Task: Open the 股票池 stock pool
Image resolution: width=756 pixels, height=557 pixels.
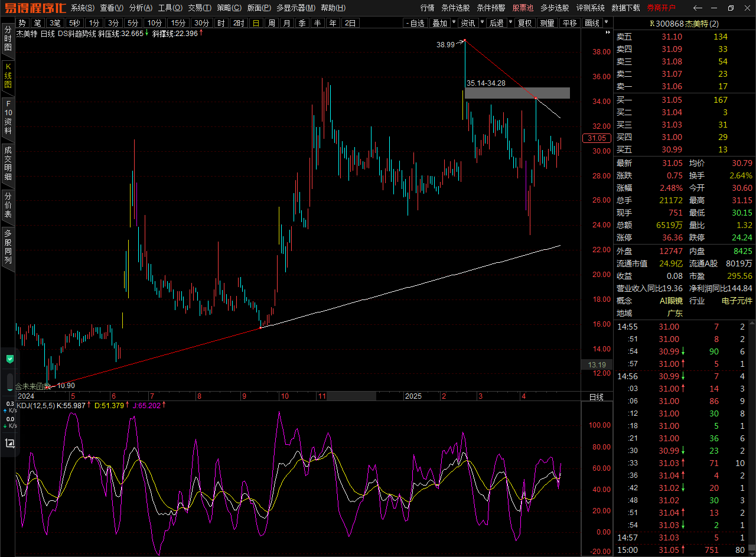Action: [523, 8]
